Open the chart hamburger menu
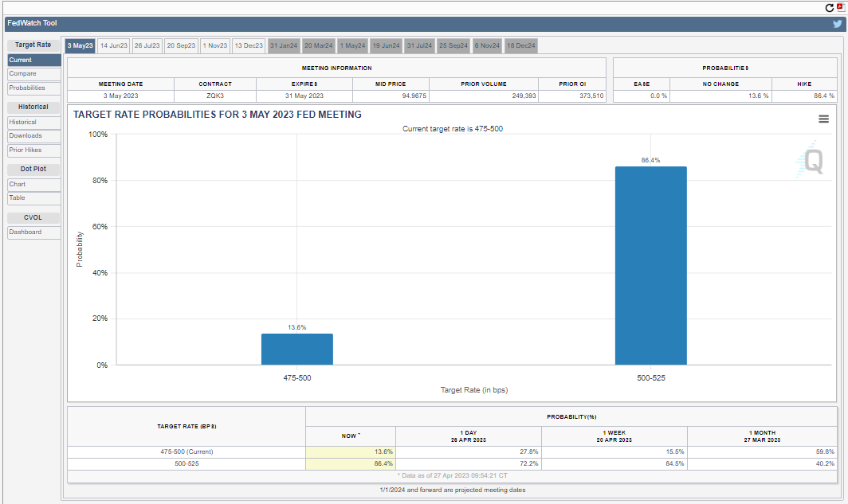This screenshot has height=504, width=848. pyautogui.click(x=823, y=119)
